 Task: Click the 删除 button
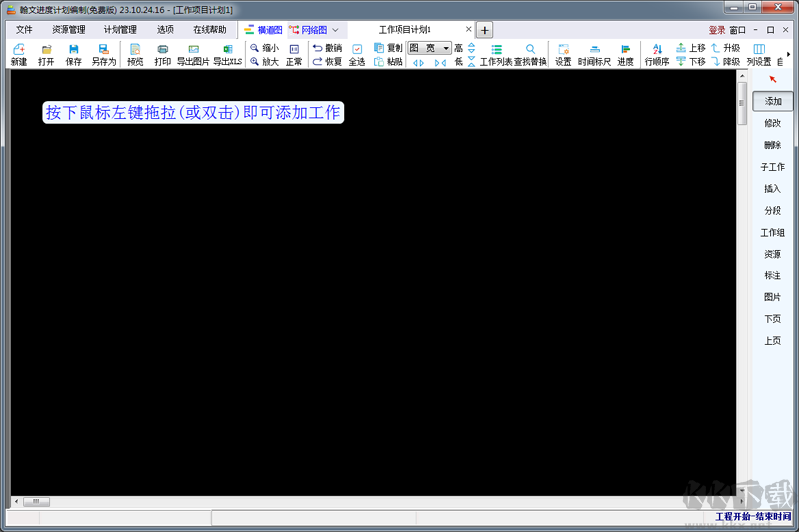773,145
